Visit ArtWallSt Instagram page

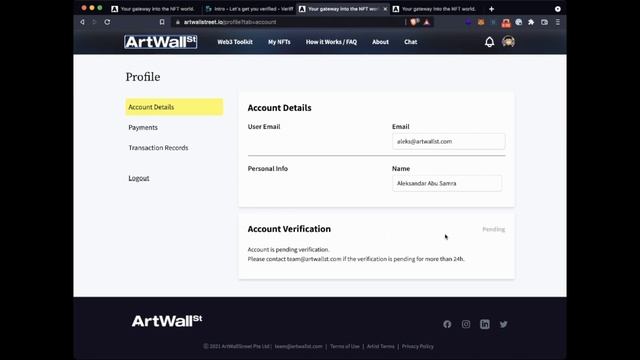pos(466,324)
